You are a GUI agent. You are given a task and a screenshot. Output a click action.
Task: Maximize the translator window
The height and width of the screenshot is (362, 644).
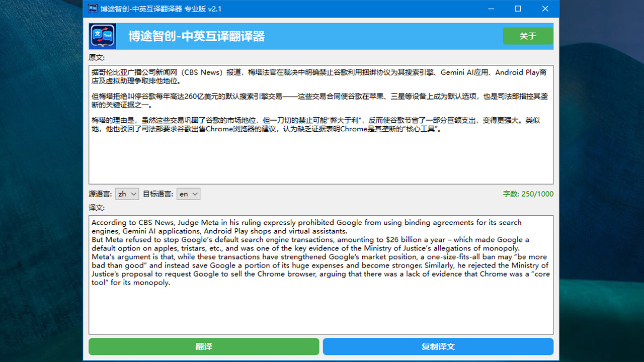point(518,9)
